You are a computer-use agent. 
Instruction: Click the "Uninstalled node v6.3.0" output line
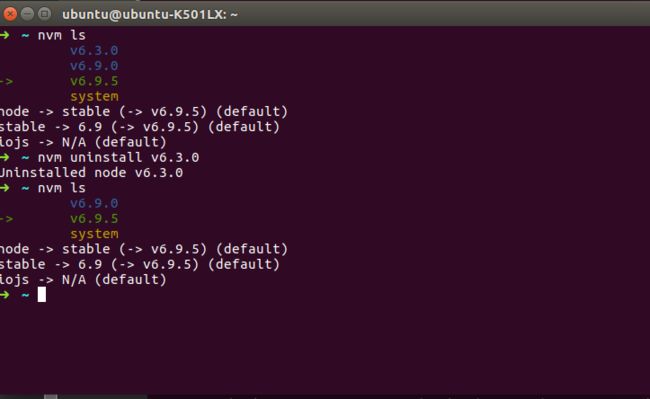(91, 173)
